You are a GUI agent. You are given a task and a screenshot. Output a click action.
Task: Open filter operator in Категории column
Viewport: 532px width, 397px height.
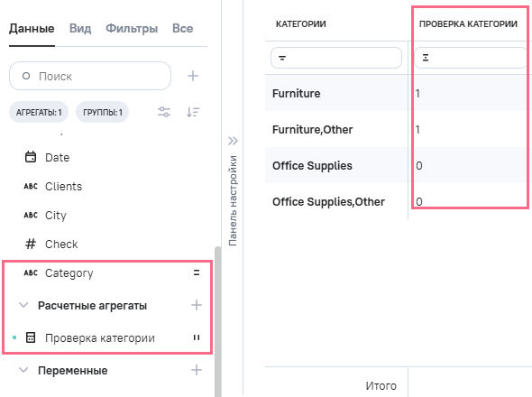282,58
